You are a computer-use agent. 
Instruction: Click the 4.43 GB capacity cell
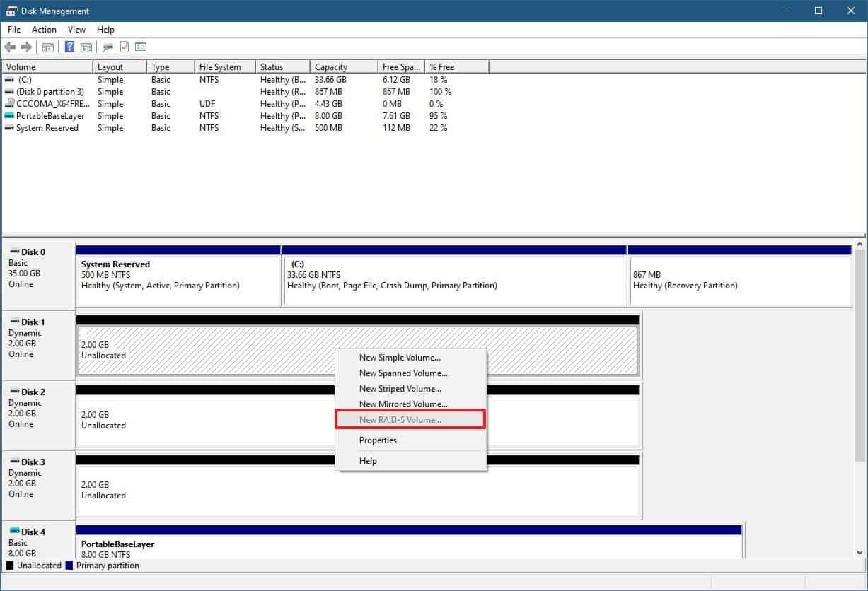[328, 104]
